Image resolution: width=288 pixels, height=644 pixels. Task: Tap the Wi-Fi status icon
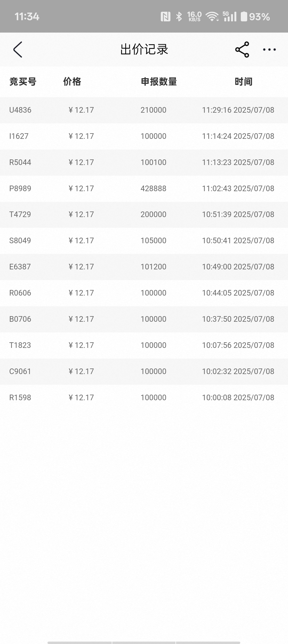click(x=212, y=17)
